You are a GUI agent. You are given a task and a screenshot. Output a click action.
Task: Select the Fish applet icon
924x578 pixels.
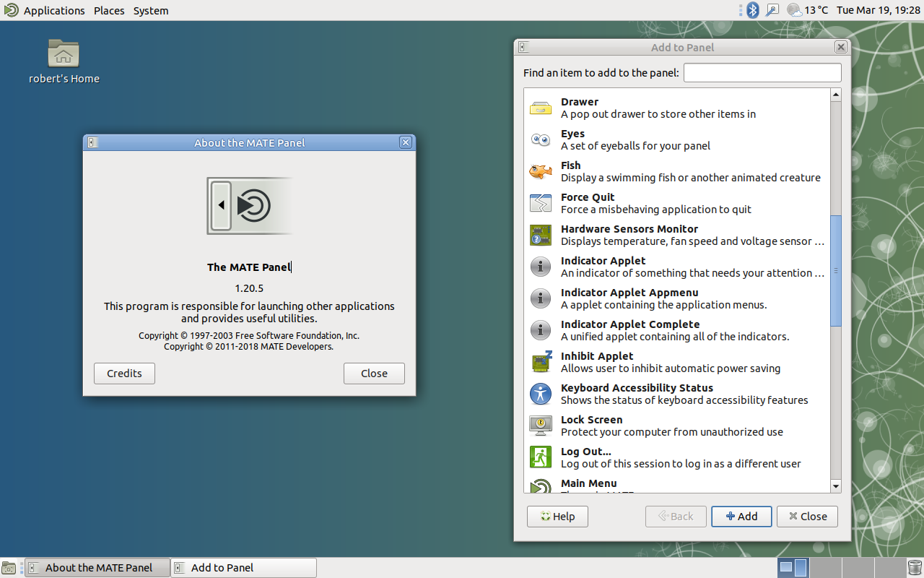tap(541, 171)
